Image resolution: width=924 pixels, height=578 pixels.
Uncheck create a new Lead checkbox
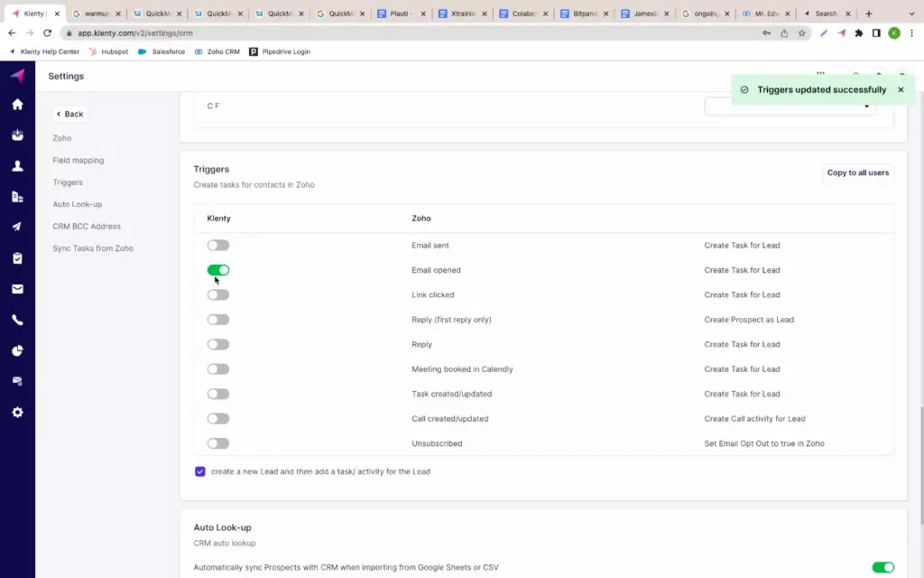[200, 471]
